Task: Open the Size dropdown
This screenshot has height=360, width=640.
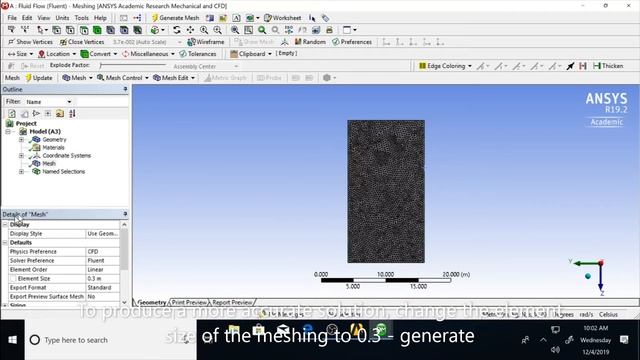Action: tap(20, 54)
